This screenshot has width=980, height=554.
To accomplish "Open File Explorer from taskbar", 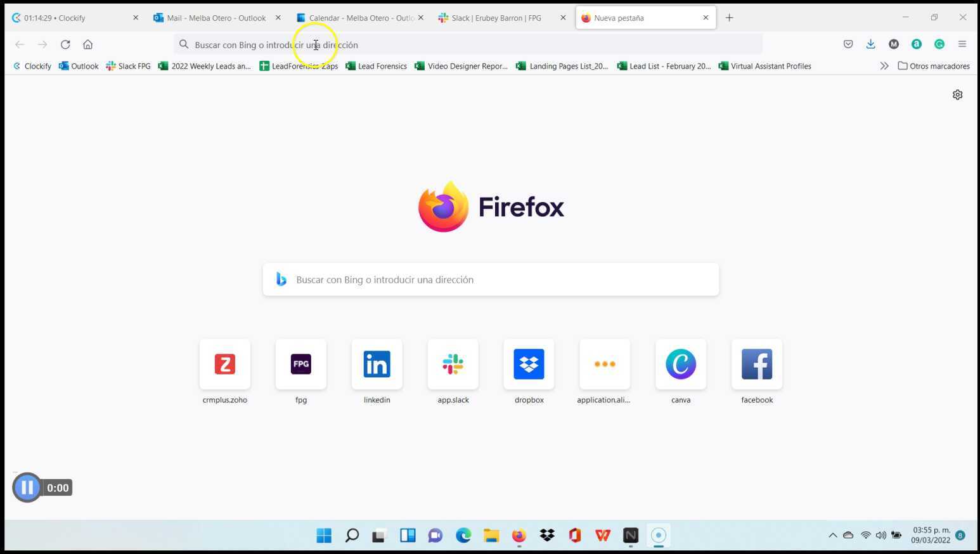I will pyautogui.click(x=491, y=536).
